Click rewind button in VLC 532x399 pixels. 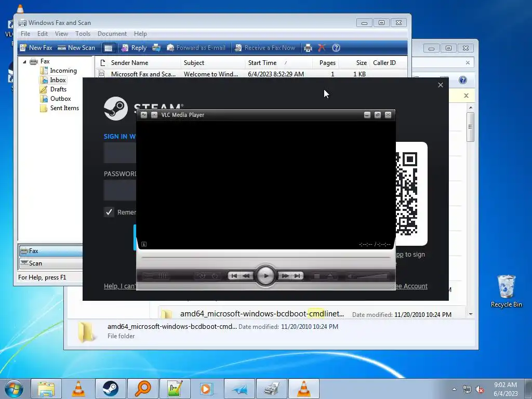pos(247,276)
